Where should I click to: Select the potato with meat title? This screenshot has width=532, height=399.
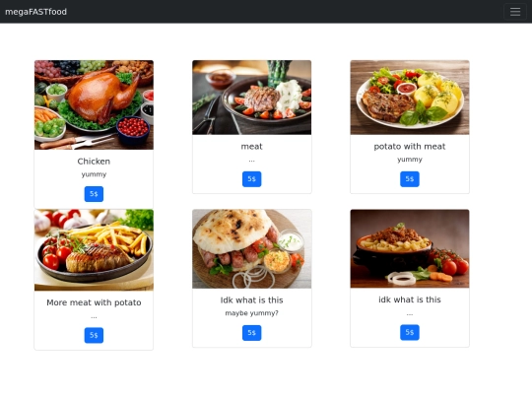[410, 147]
